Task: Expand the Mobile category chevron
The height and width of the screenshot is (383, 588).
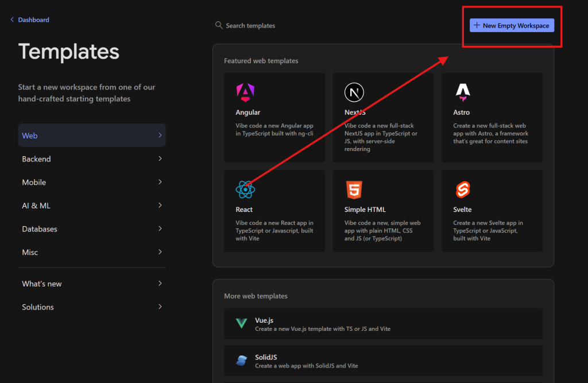Action: tap(160, 182)
